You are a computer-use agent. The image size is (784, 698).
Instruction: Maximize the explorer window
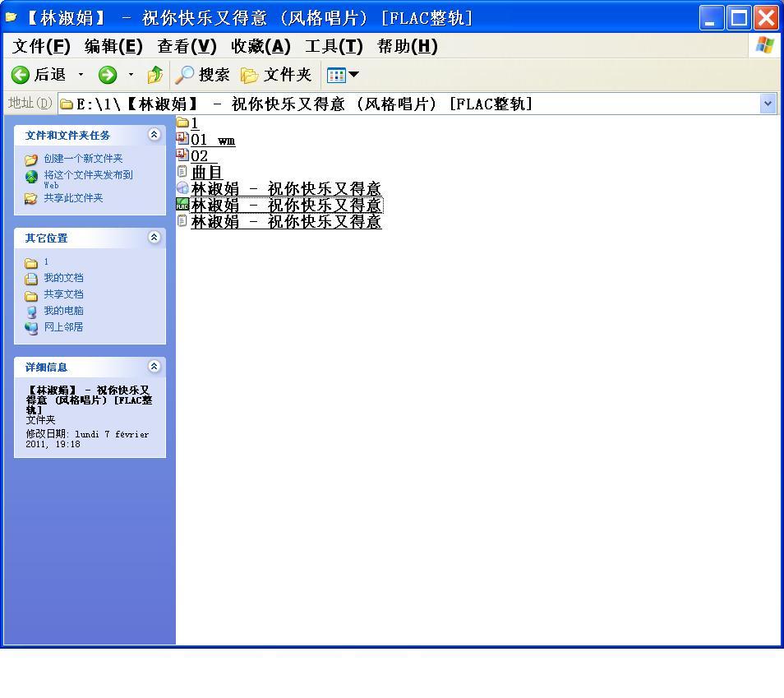pos(739,17)
